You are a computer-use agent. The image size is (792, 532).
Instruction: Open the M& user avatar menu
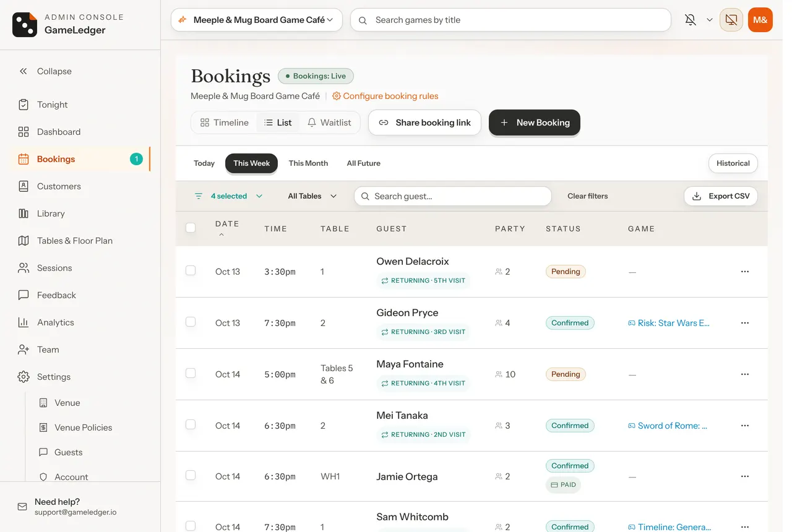click(x=760, y=20)
